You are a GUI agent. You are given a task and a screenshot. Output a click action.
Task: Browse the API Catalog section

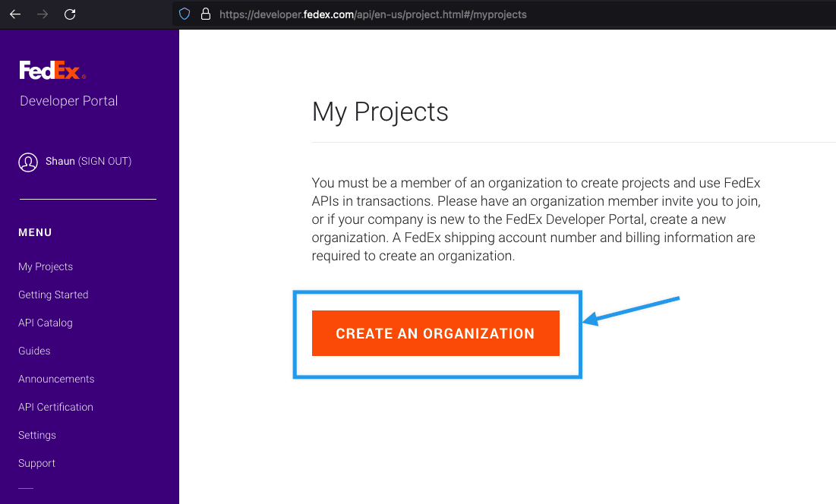coord(45,323)
